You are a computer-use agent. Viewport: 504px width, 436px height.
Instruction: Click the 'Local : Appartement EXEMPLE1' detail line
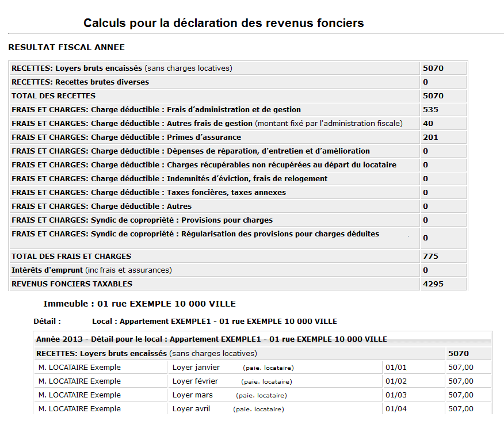click(214, 321)
